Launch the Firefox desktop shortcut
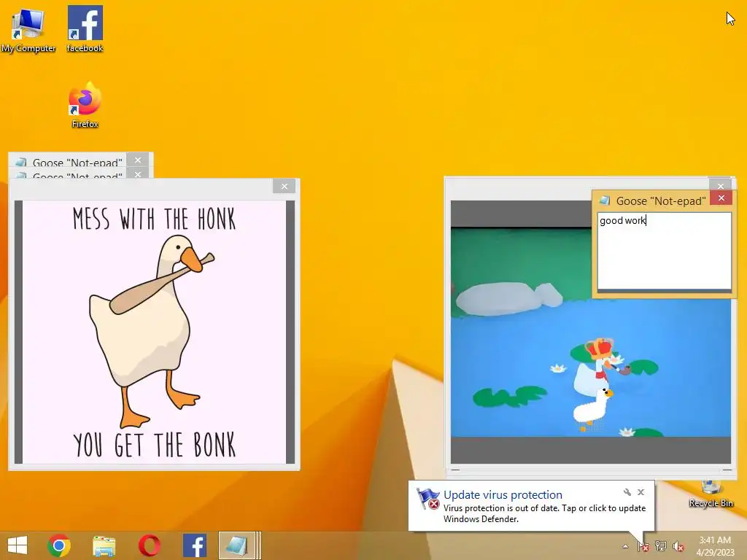 coord(85,105)
